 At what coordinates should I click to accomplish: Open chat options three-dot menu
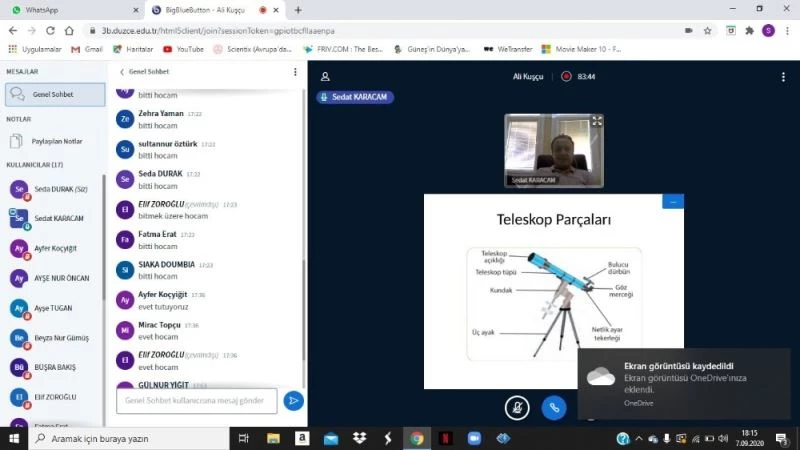pyautogui.click(x=295, y=72)
